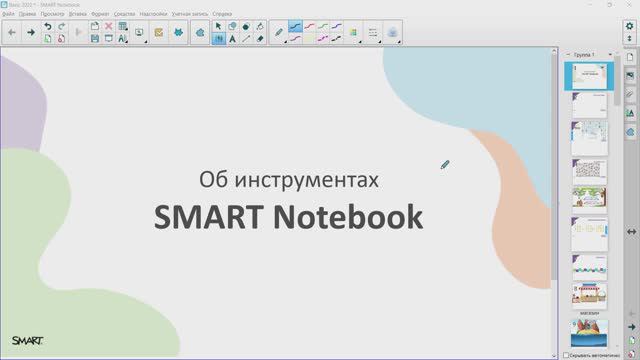The width and height of the screenshot is (640, 360).
Task: Go to the previous page with the back arrow
Action: click(x=12, y=32)
